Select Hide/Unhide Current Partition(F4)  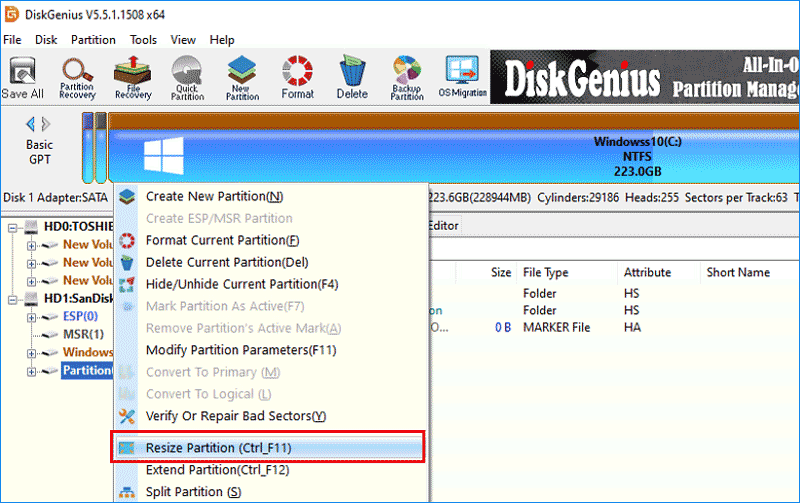tap(270, 284)
